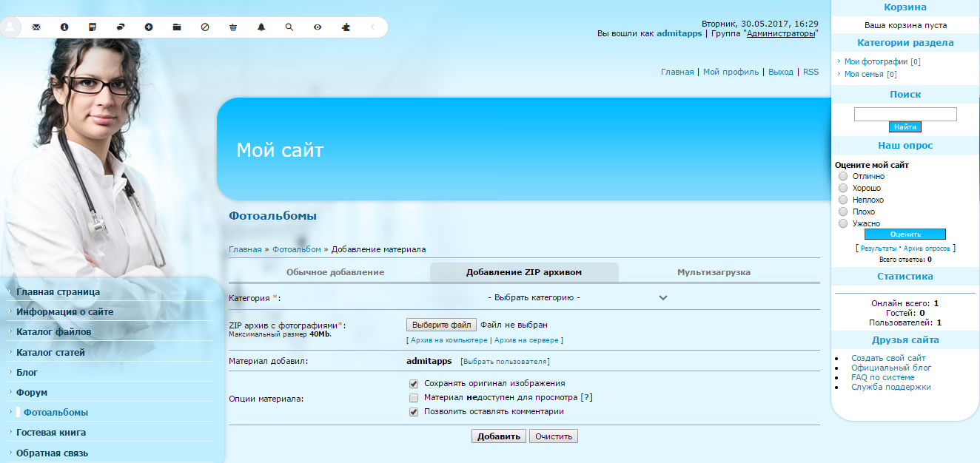Select the Отлично rating radio button
Screen dimensions: 980x463
coord(842,176)
